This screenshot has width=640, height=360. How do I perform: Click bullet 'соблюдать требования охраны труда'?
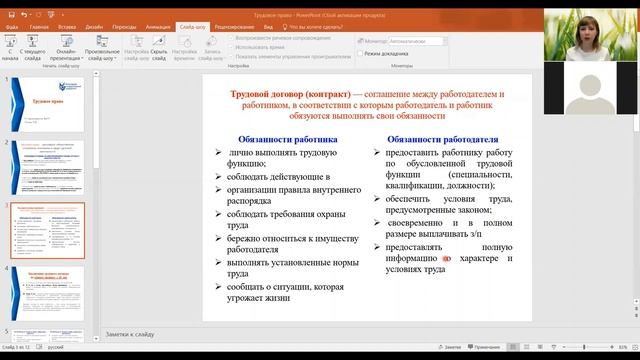tap(286, 219)
